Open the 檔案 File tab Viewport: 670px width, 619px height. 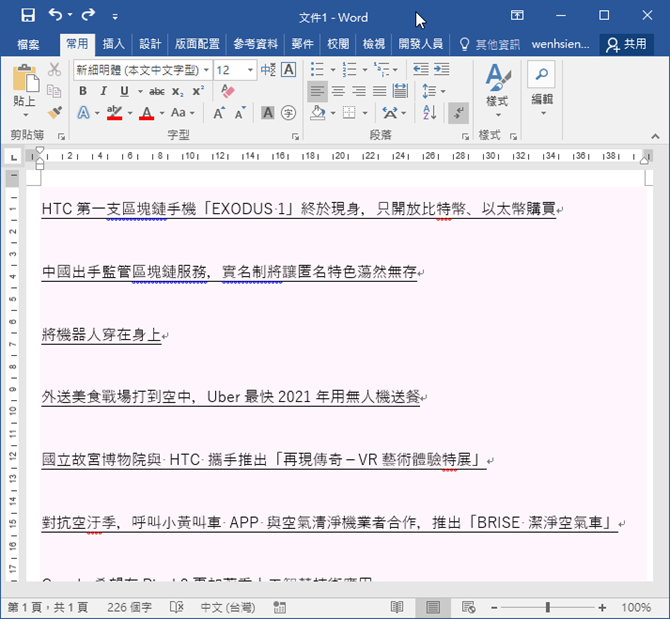point(29,44)
